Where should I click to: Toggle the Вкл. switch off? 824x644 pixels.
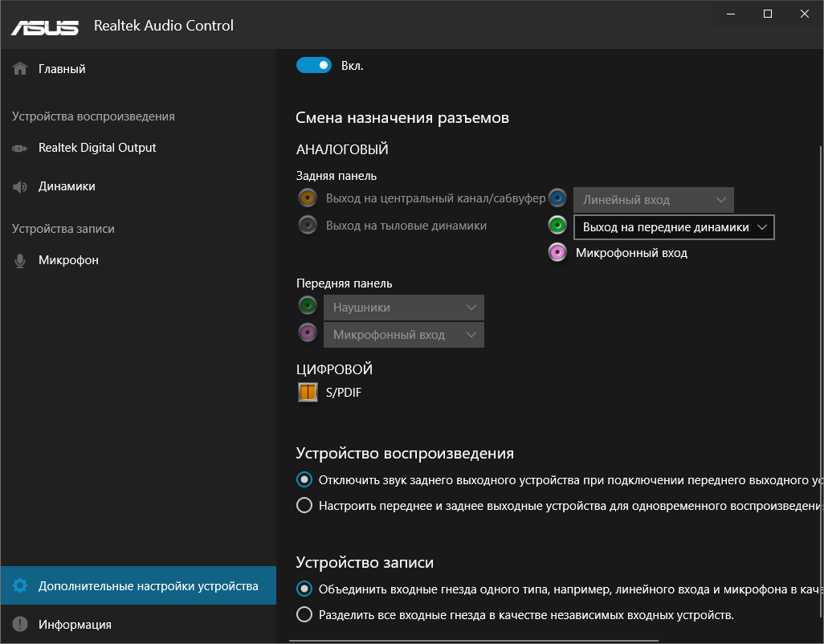click(x=314, y=66)
